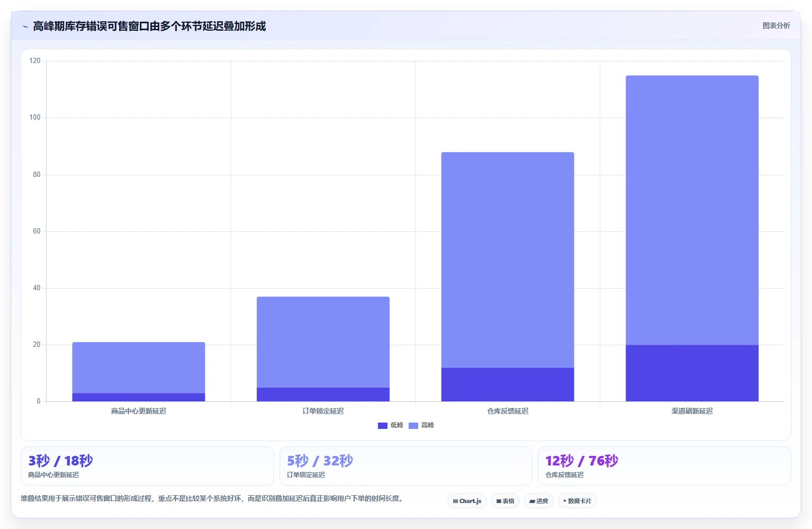Viewport: 812px width, 529px height.
Task: Click the 低峰 bar segment for 商品中心更新延迟
Action: [x=139, y=397]
